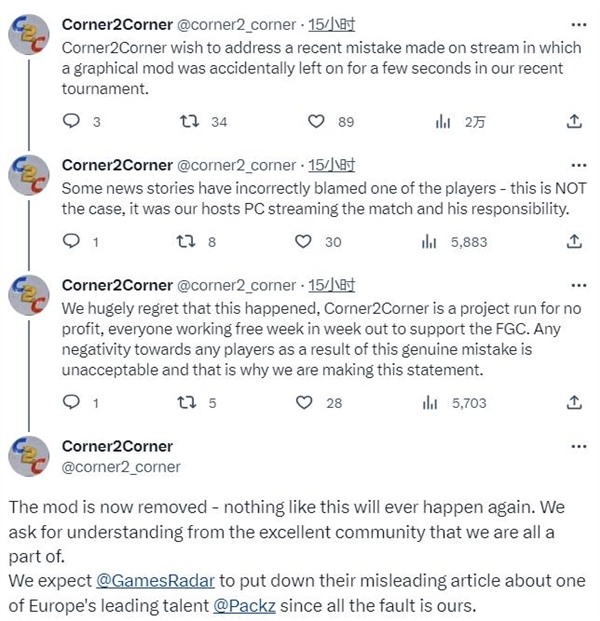The width and height of the screenshot is (600, 621).
Task: Open more options on third tweet
Action: tap(577, 284)
